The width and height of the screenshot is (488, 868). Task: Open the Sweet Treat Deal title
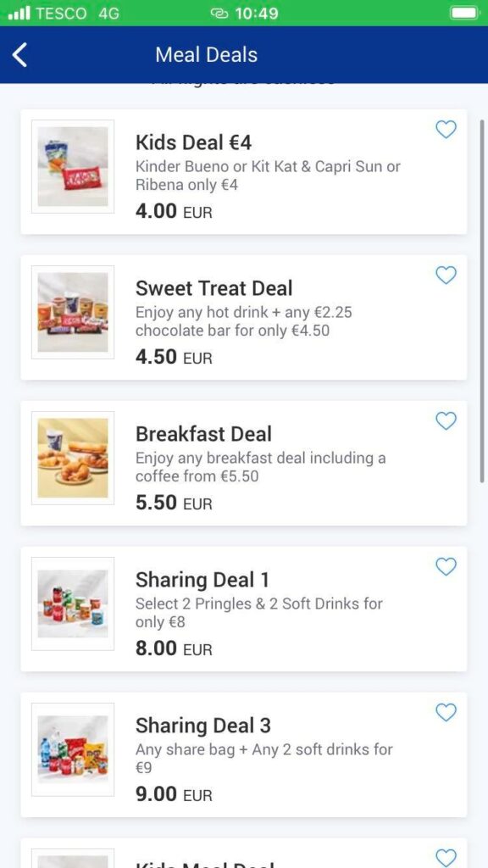click(x=214, y=288)
